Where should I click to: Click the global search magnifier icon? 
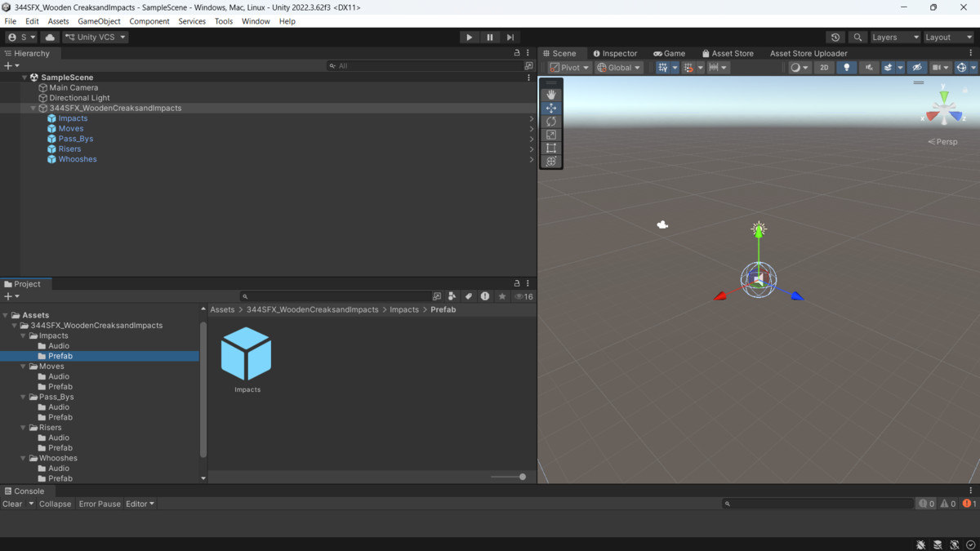tap(857, 37)
